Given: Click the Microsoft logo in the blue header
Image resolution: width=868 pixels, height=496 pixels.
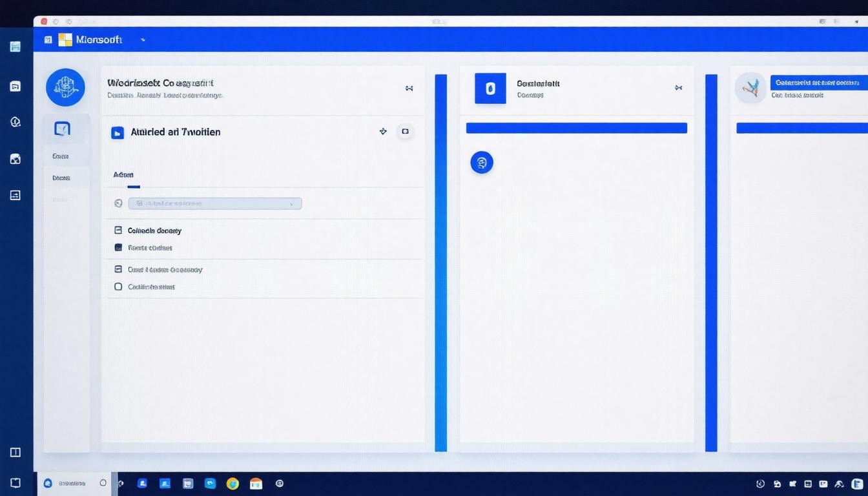Looking at the screenshot, I should tap(64, 39).
